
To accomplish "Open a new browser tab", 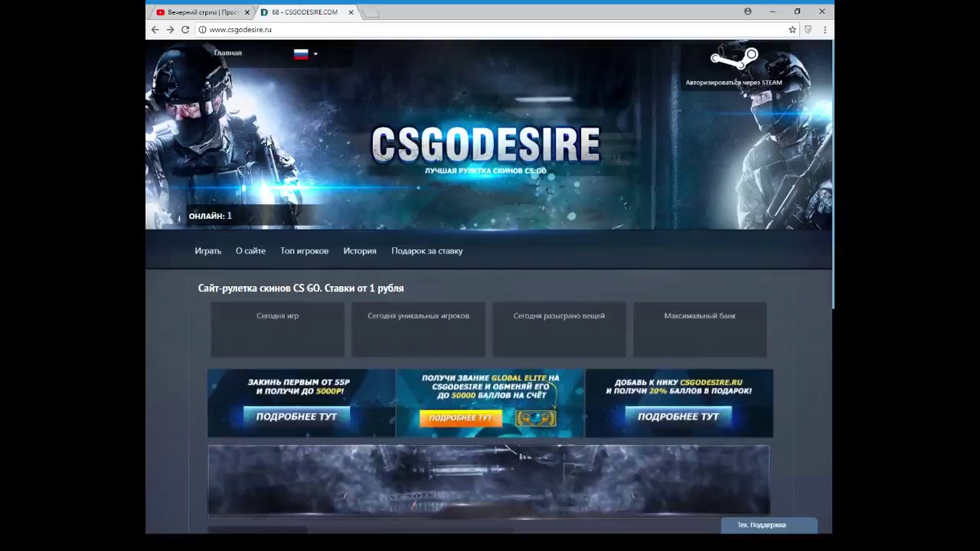I will coord(371,12).
